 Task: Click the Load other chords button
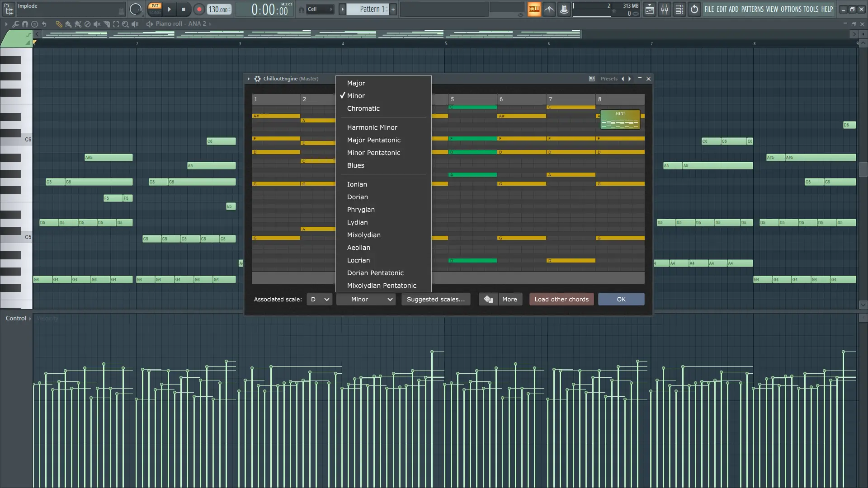561,299
